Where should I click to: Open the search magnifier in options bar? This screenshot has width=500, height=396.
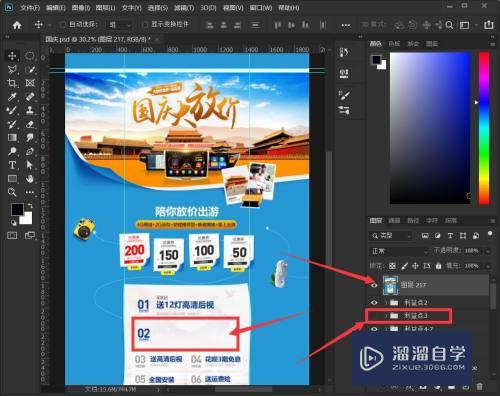449,25
